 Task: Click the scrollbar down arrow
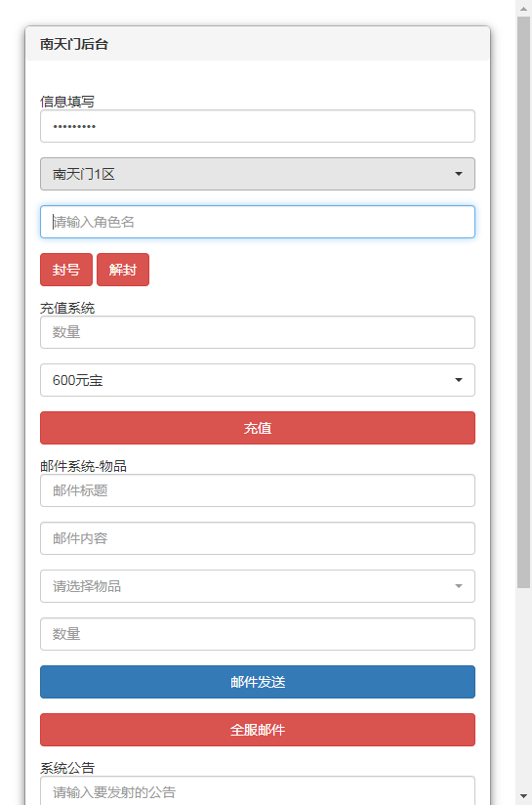(x=523, y=796)
